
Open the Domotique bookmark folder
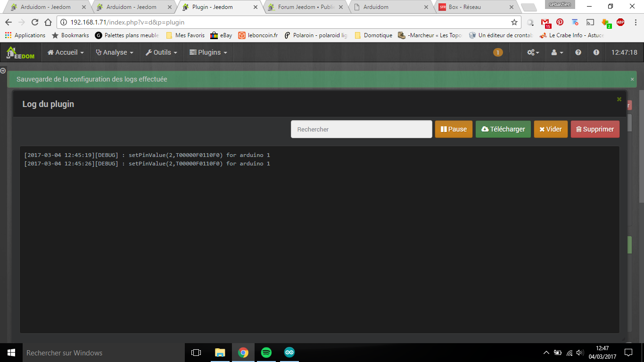tap(373, 35)
